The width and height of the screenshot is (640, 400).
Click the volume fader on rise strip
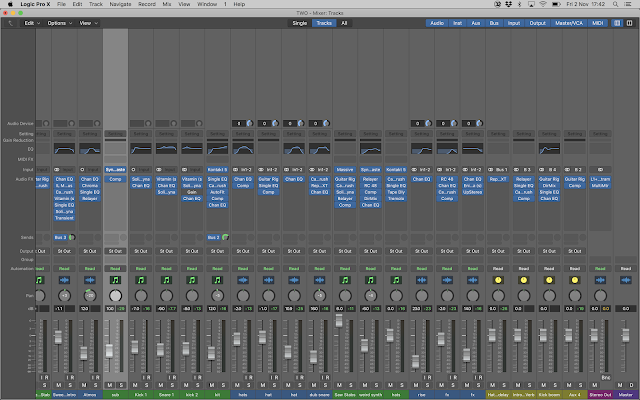pos(416,361)
